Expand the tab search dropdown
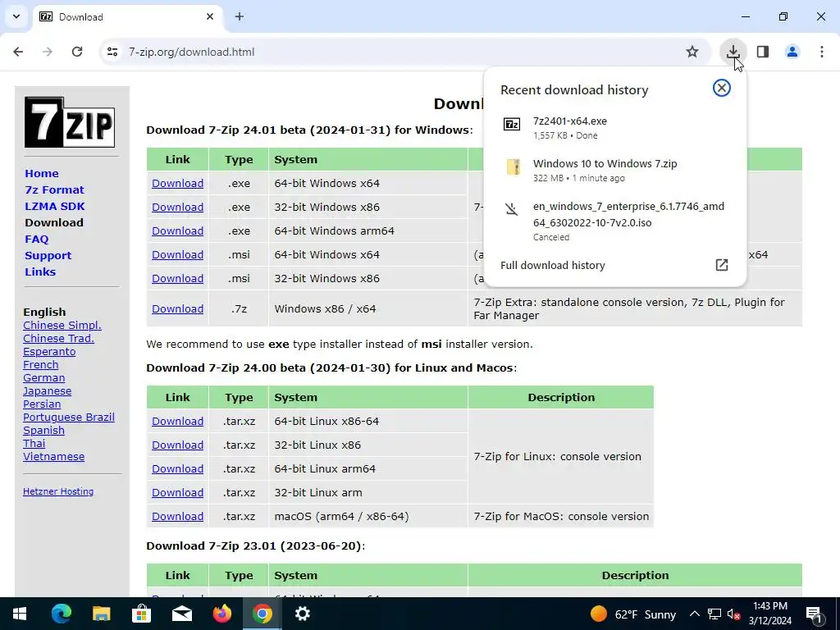Screen dimensions: 840x630 tap(16, 16)
